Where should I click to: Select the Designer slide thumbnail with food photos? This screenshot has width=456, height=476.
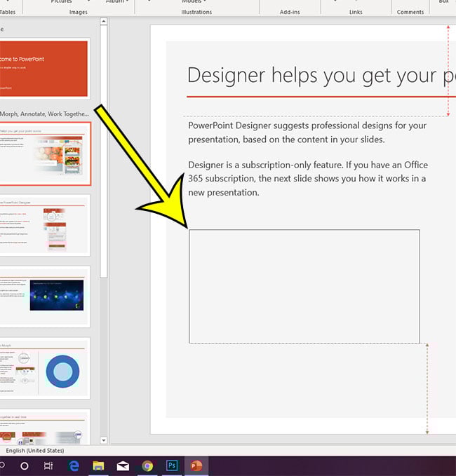tap(44, 154)
